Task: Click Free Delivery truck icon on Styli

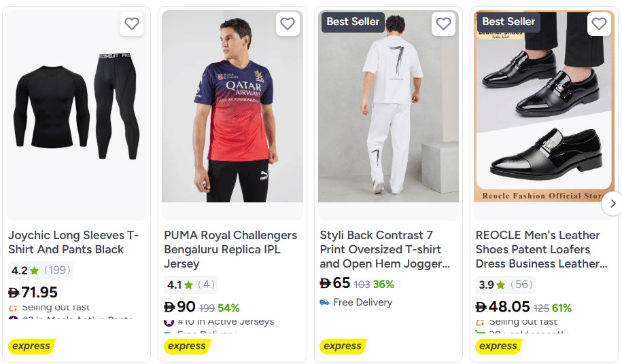Action: click(325, 302)
